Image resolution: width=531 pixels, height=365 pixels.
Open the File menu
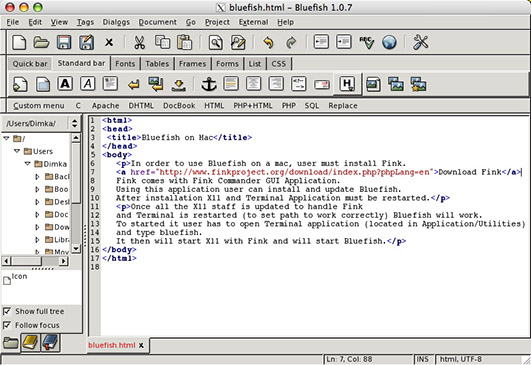click(x=13, y=22)
